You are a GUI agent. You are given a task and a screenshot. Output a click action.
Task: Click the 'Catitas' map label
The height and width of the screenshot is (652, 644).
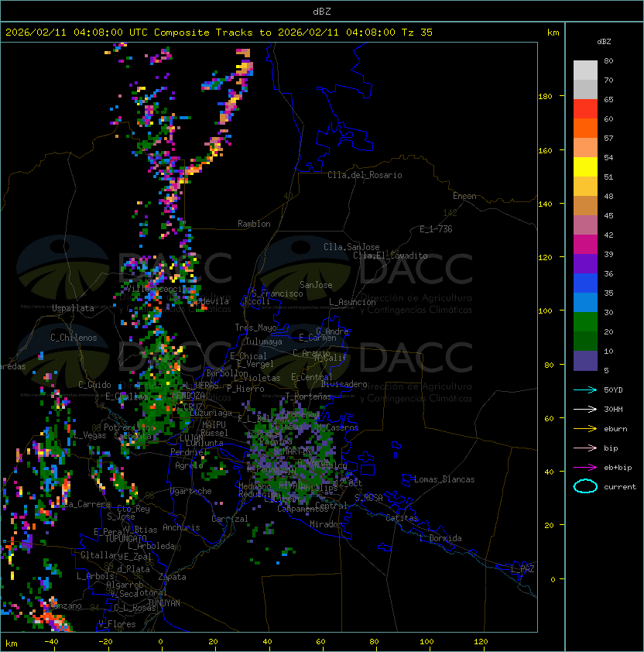coord(402,518)
